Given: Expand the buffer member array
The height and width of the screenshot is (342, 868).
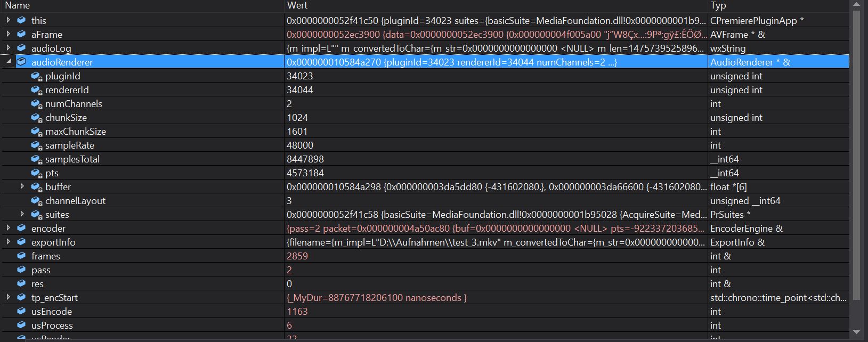Looking at the screenshot, I should (22, 186).
